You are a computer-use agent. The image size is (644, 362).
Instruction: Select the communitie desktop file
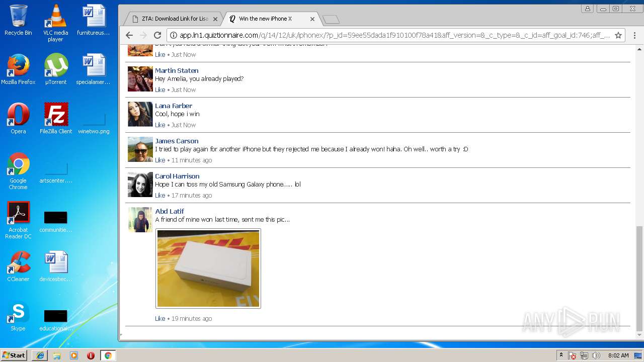55,222
